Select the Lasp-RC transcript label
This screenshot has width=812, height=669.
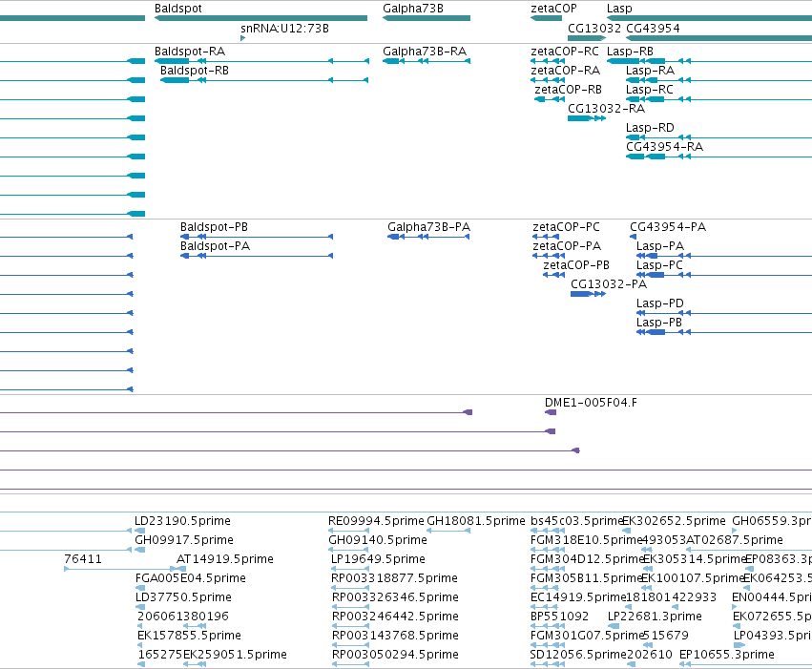650,90
